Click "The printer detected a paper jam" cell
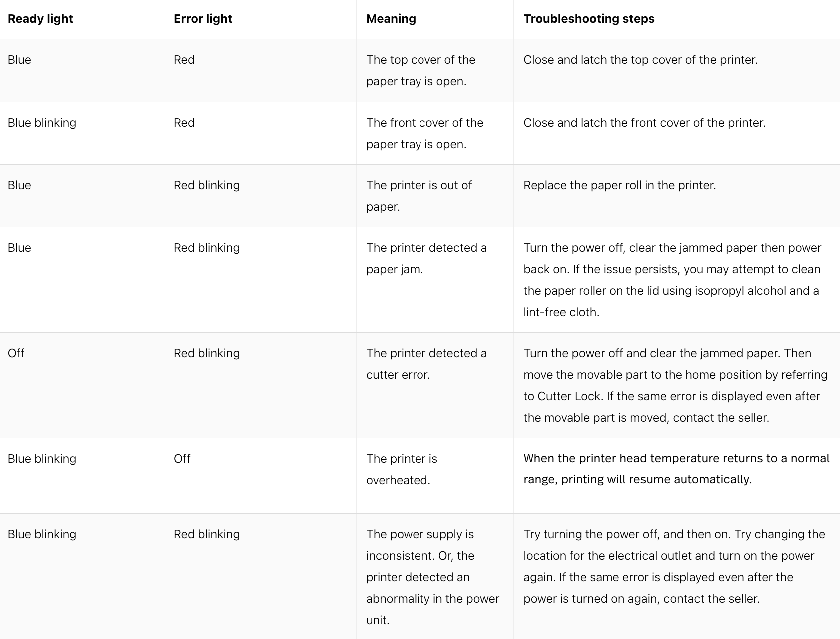 pos(426,258)
